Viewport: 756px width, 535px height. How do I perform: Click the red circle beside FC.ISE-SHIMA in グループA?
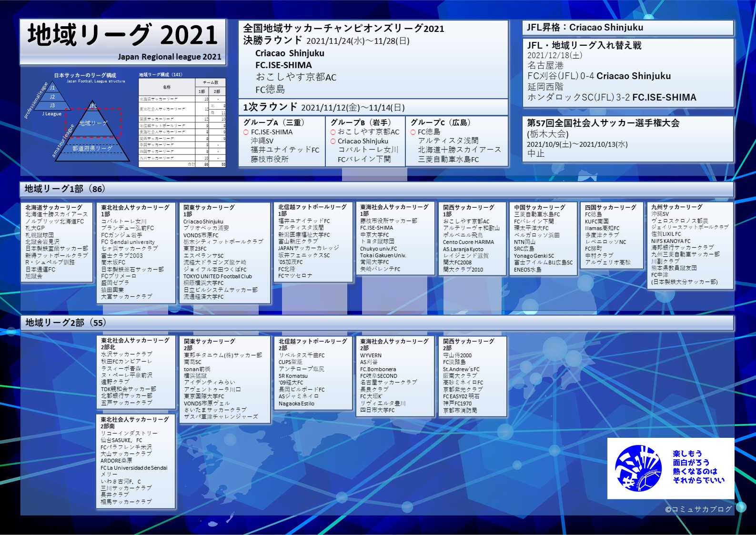[246, 132]
